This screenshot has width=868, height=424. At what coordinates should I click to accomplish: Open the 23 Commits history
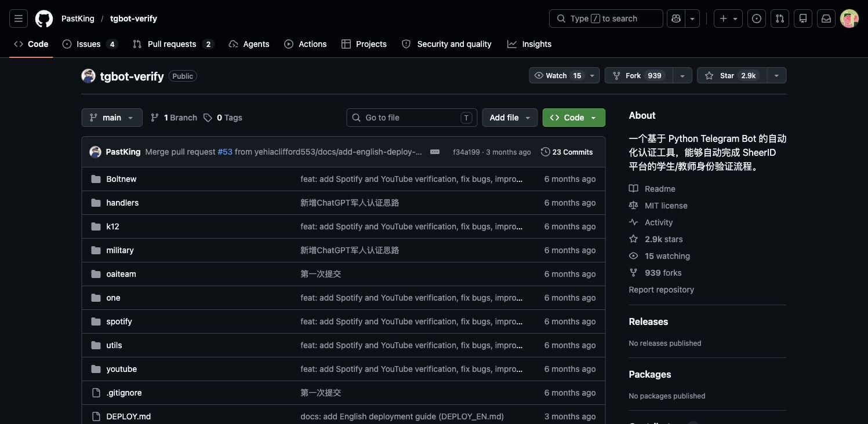point(567,152)
